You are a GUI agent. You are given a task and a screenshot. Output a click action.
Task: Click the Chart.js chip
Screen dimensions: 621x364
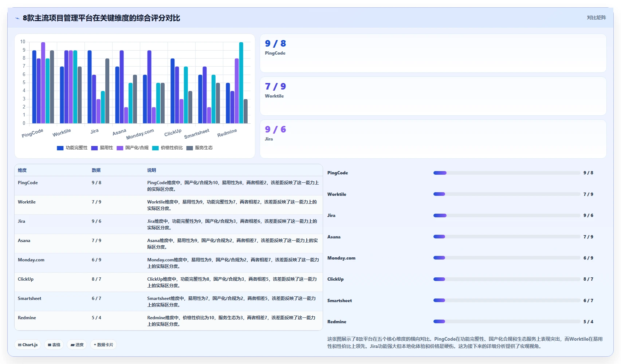pos(28,345)
